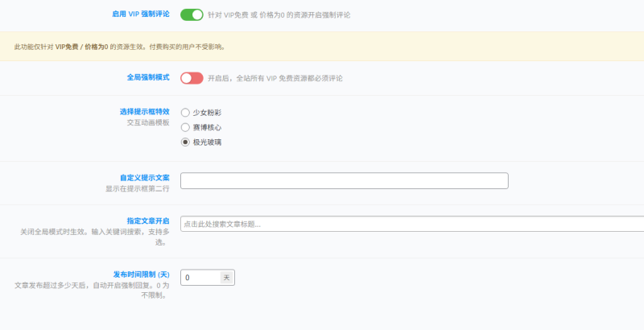Image resolution: width=644 pixels, height=330 pixels.
Task: Choose the 赛博核心 effect radio button
Action: [186, 127]
